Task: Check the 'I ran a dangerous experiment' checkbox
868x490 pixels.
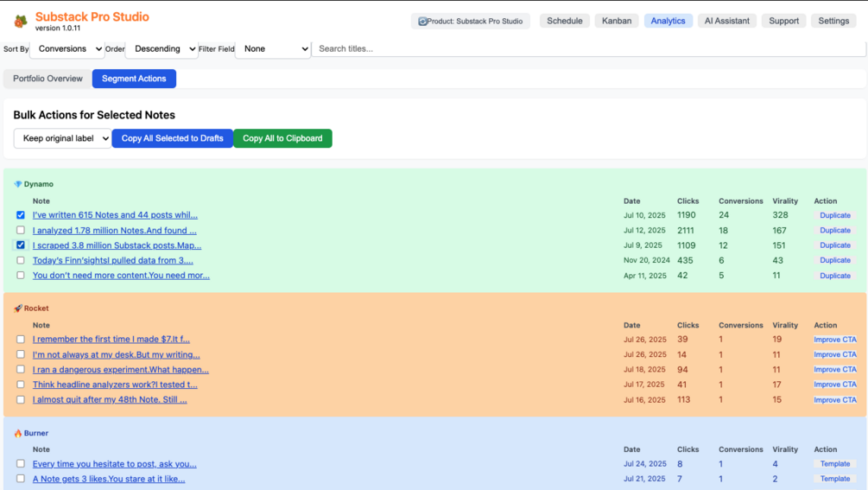Action: (21, 369)
